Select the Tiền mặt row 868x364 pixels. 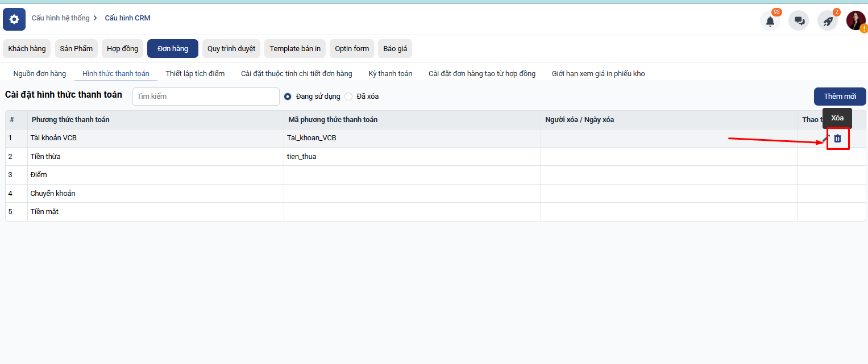[435, 212]
